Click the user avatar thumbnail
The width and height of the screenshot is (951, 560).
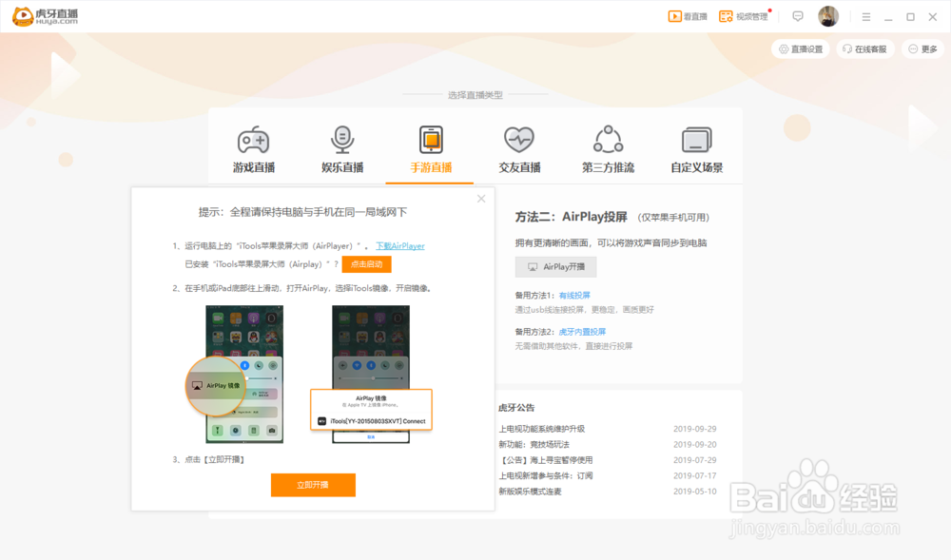point(828,16)
